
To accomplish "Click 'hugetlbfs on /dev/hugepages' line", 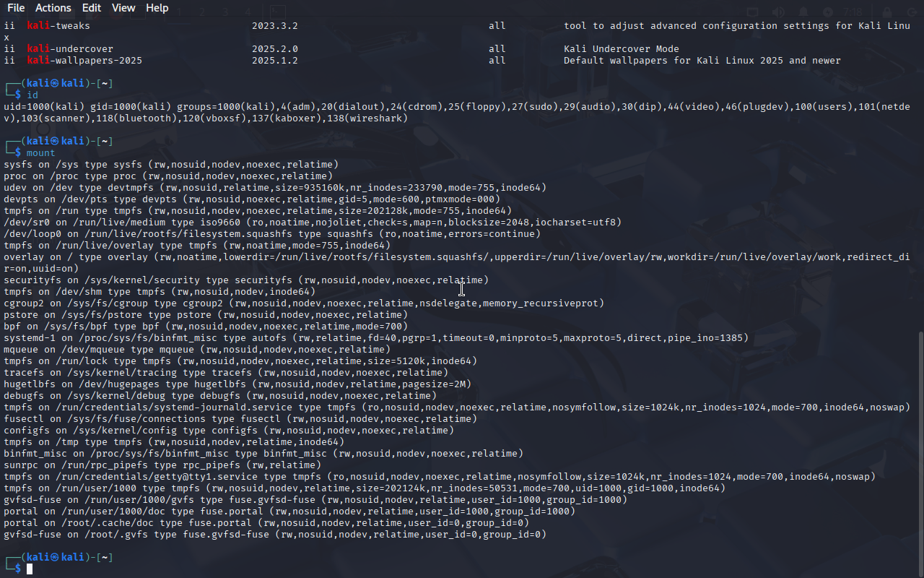I will click(x=237, y=384).
